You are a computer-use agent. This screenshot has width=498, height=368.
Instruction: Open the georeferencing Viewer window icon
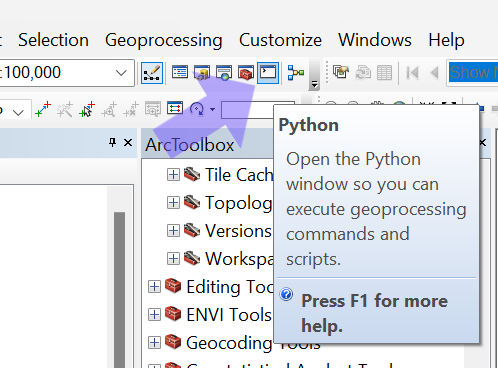point(153,109)
